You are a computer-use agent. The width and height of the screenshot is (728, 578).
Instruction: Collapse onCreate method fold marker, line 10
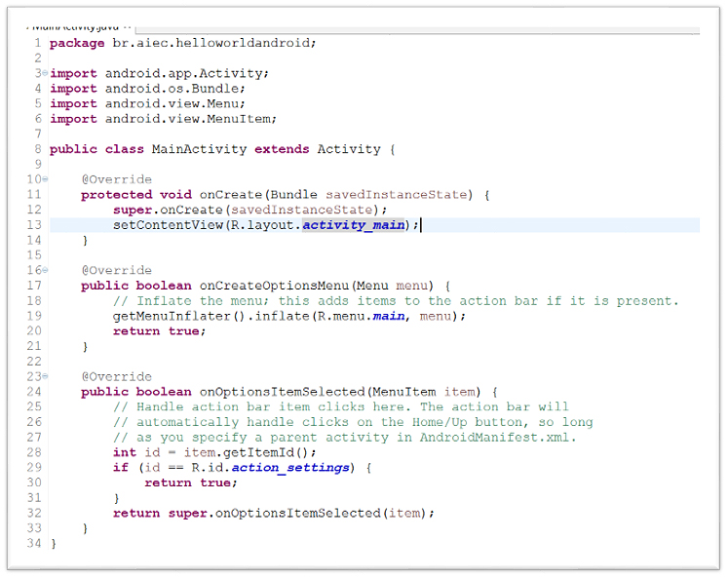[45, 179]
